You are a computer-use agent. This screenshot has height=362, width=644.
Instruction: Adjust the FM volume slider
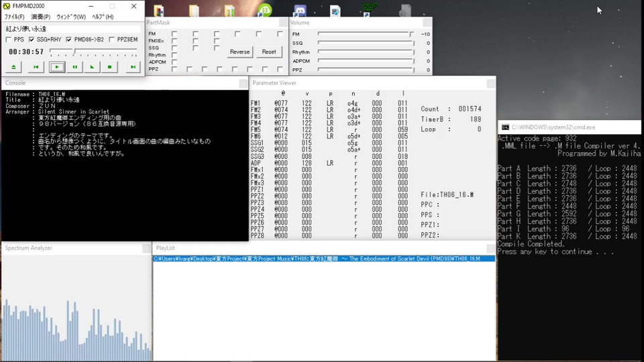pyautogui.click(x=366, y=34)
